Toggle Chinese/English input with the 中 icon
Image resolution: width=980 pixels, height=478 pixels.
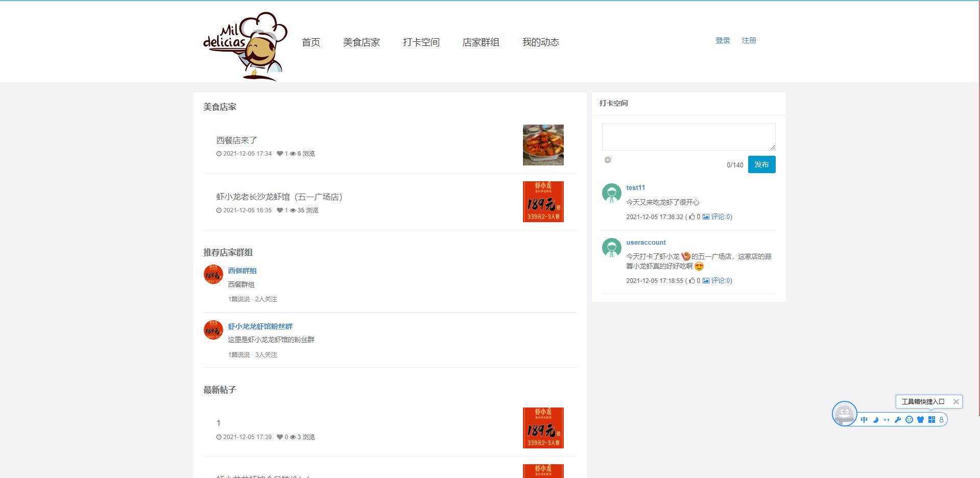pos(864,420)
